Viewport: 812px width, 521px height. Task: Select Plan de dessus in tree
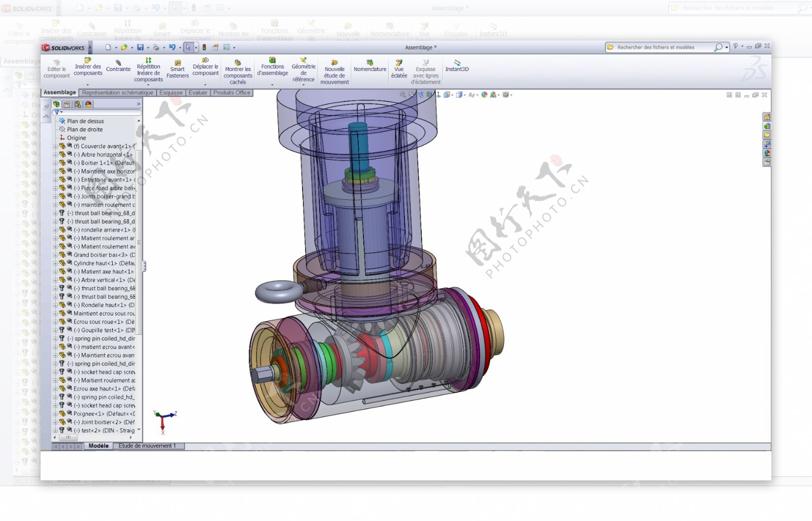[85, 121]
